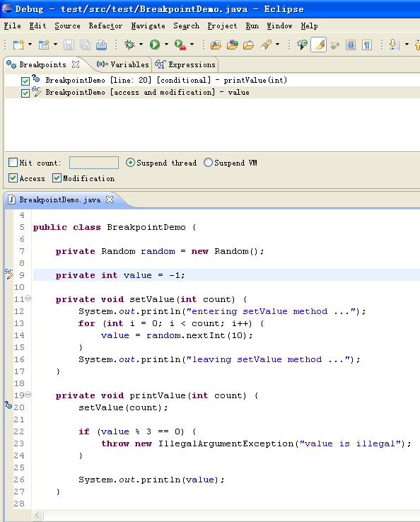Toggle Mark Occurrences highlighter icon
This screenshot has height=522, width=420.
(318, 45)
